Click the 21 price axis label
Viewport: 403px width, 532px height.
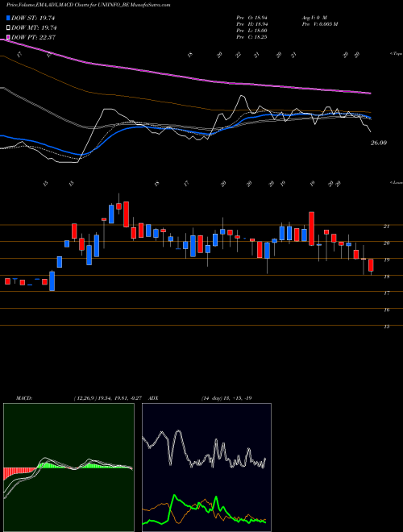coord(387,227)
